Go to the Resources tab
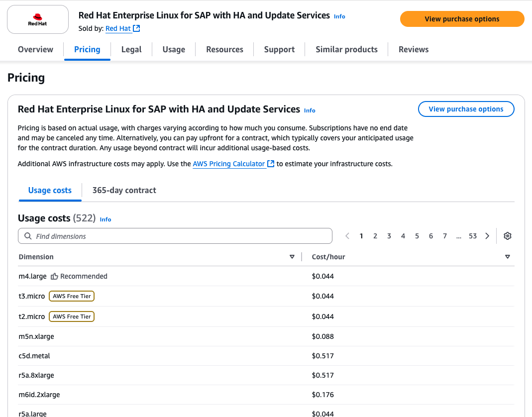This screenshot has width=532, height=417. pyautogui.click(x=224, y=50)
